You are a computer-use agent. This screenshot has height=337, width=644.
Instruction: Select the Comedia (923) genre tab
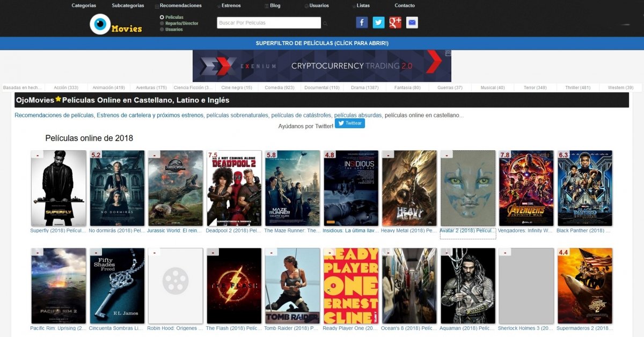pos(279,87)
